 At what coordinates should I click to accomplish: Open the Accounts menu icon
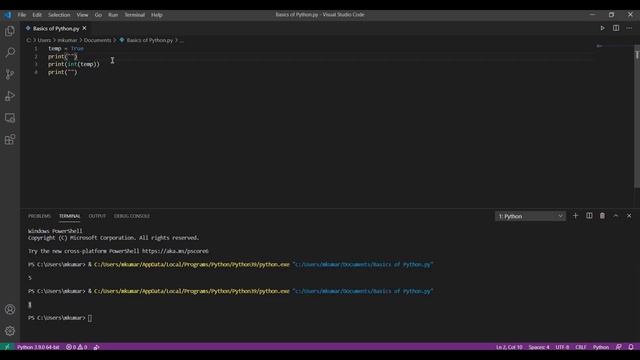10,309
